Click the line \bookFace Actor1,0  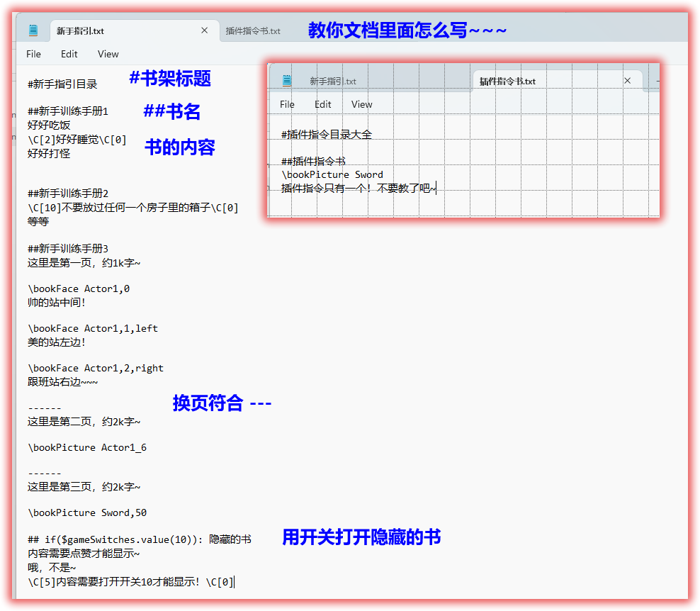pyautogui.click(x=79, y=289)
